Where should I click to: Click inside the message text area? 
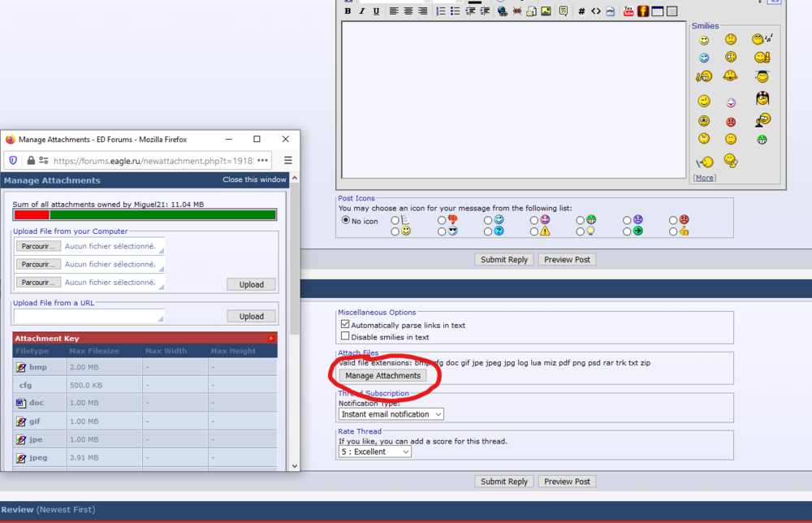point(514,100)
